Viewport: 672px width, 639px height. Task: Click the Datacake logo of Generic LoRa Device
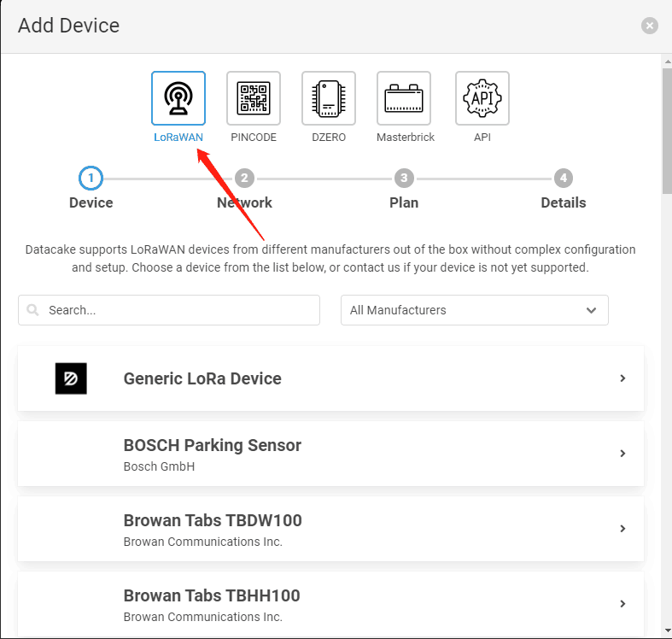[x=71, y=378]
